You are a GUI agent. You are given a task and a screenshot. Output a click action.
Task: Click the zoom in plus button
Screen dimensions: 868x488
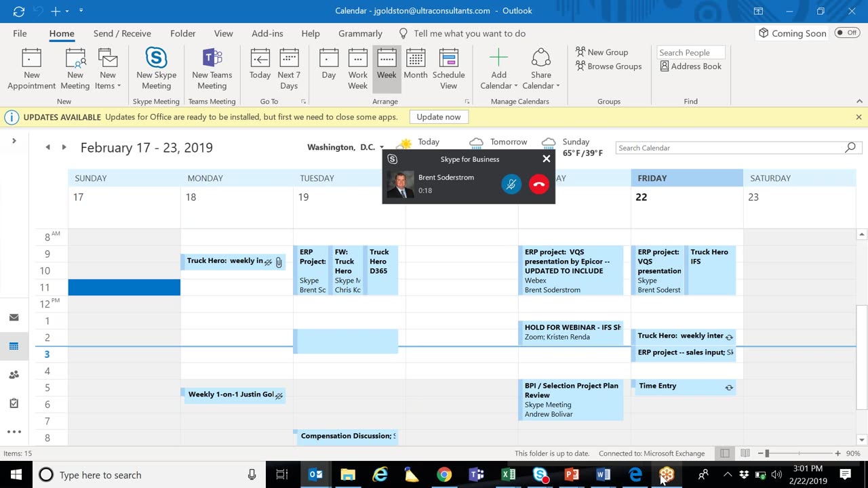(837, 453)
